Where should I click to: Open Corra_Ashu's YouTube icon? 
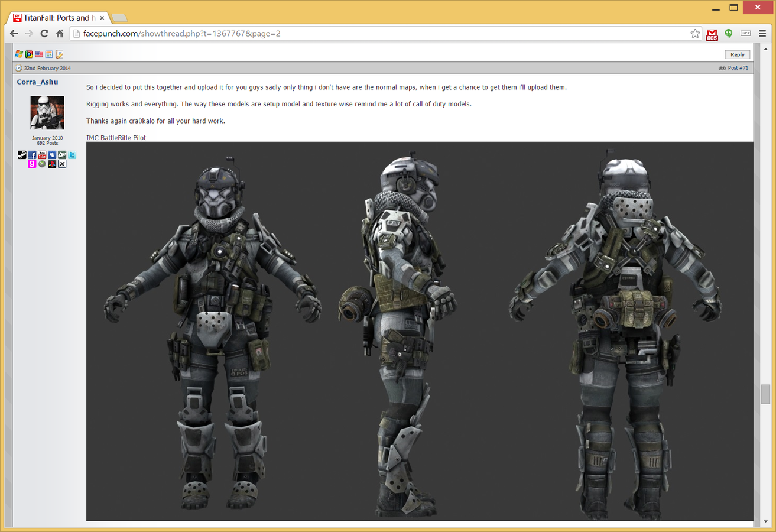pyautogui.click(x=42, y=155)
